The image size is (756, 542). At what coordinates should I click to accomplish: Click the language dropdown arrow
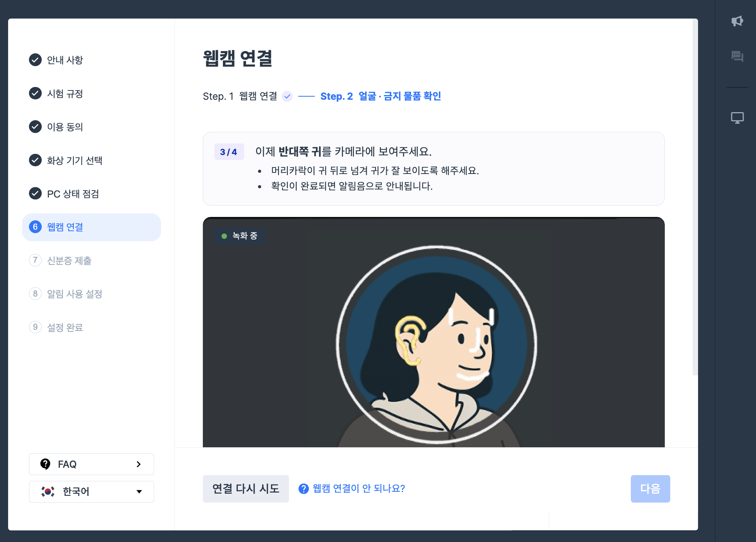tap(139, 492)
